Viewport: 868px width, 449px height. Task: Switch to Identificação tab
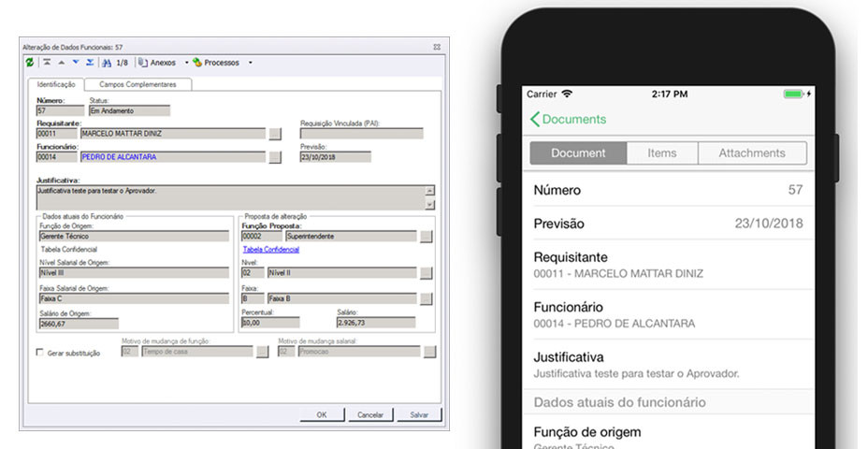pyautogui.click(x=56, y=84)
